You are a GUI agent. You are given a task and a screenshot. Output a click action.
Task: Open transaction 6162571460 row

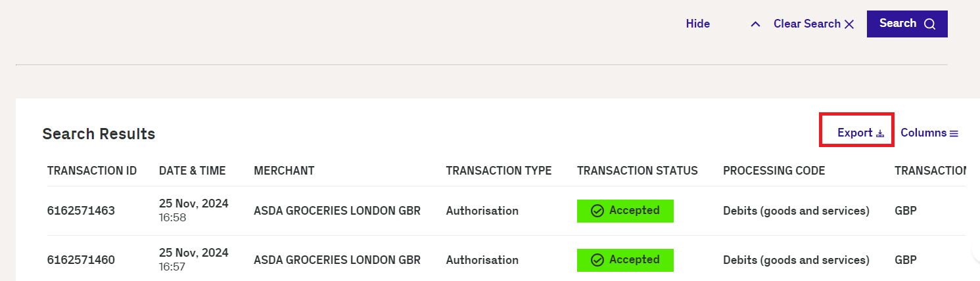(x=507, y=260)
